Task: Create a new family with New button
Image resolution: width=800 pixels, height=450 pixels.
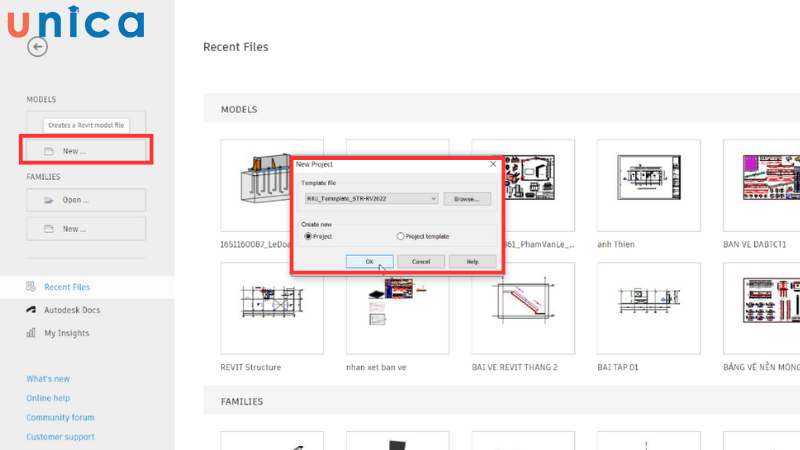Action: pos(86,229)
